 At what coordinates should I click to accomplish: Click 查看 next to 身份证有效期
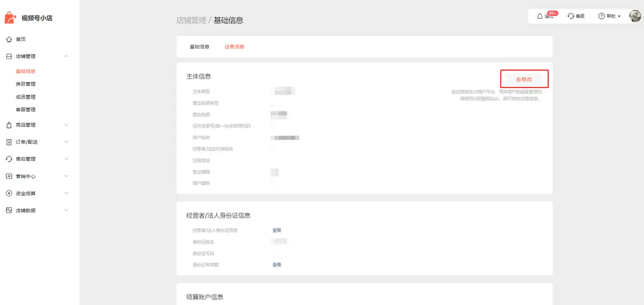pyautogui.click(x=276, y=265)
